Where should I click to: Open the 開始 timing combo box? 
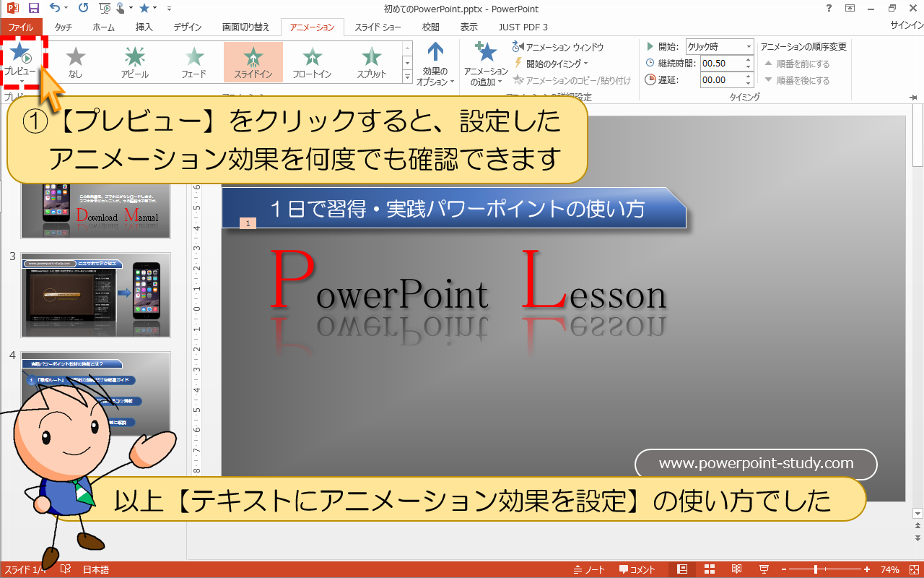tap(719, 46)
